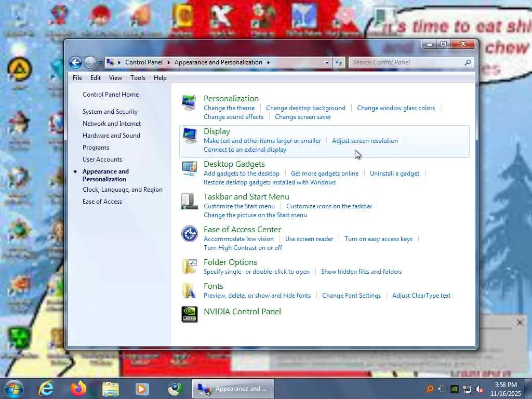The height and width of the screenshot is (399, 532).
Task: Open the File menu
Action: pos(77,78)
